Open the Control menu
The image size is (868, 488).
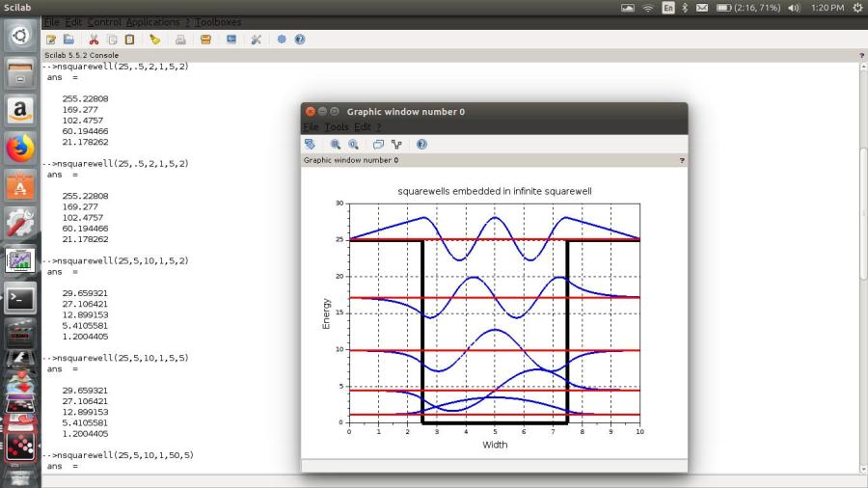click(x=104, y=21)
